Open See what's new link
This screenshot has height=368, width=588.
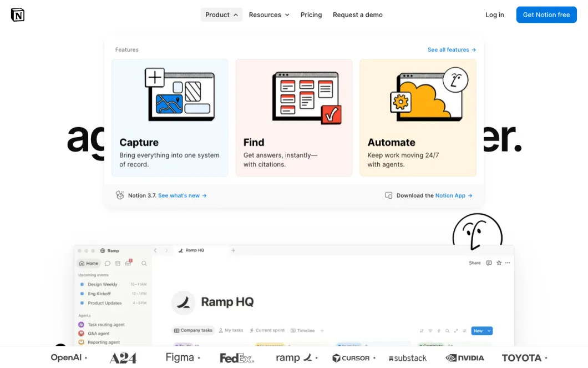pos(183,195)
